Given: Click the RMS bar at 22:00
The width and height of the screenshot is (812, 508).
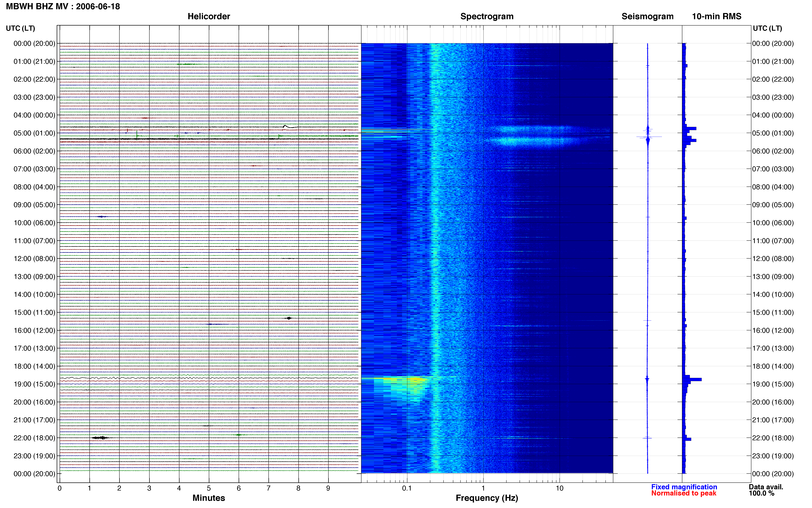Looking at the screenshot, I should (687, 439).
